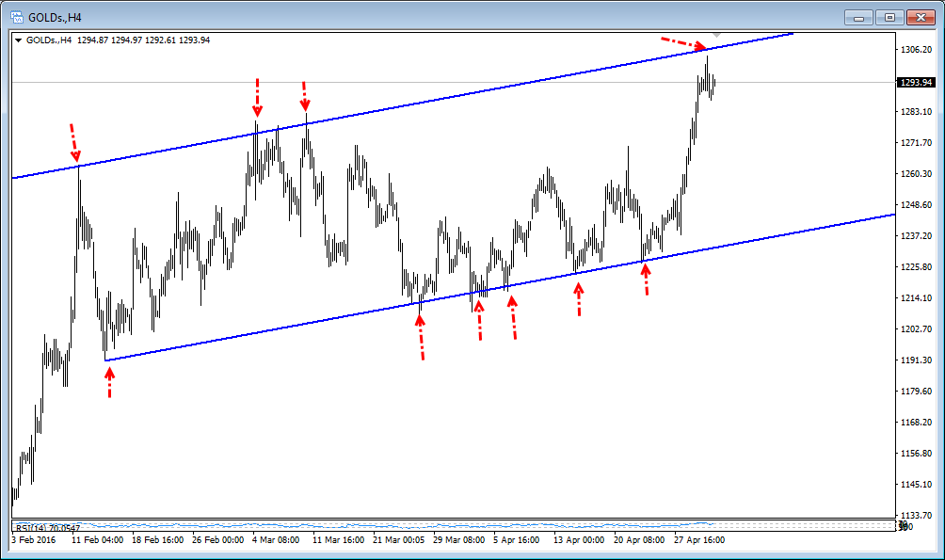Image resolution: width=945 pixels, height=560 pixels.
Task: Click the red arrow above the 4 Mar high
Action: 257,98
